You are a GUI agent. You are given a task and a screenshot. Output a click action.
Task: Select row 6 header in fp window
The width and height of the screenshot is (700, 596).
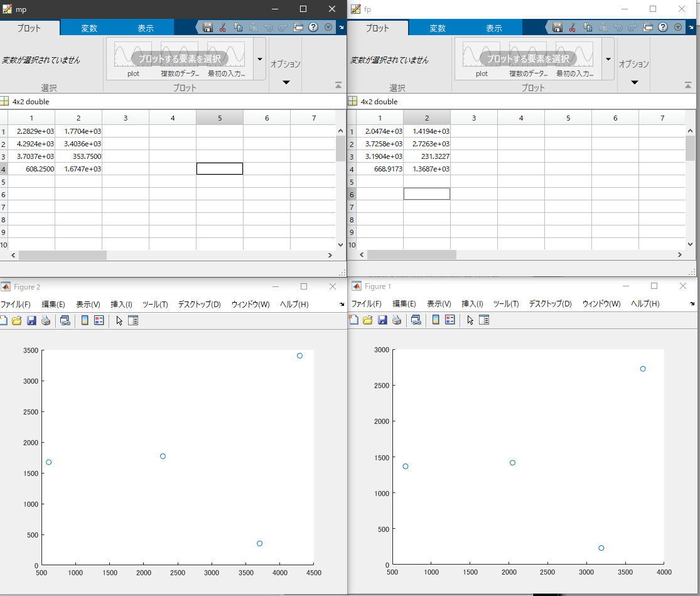tap(352, 194)
